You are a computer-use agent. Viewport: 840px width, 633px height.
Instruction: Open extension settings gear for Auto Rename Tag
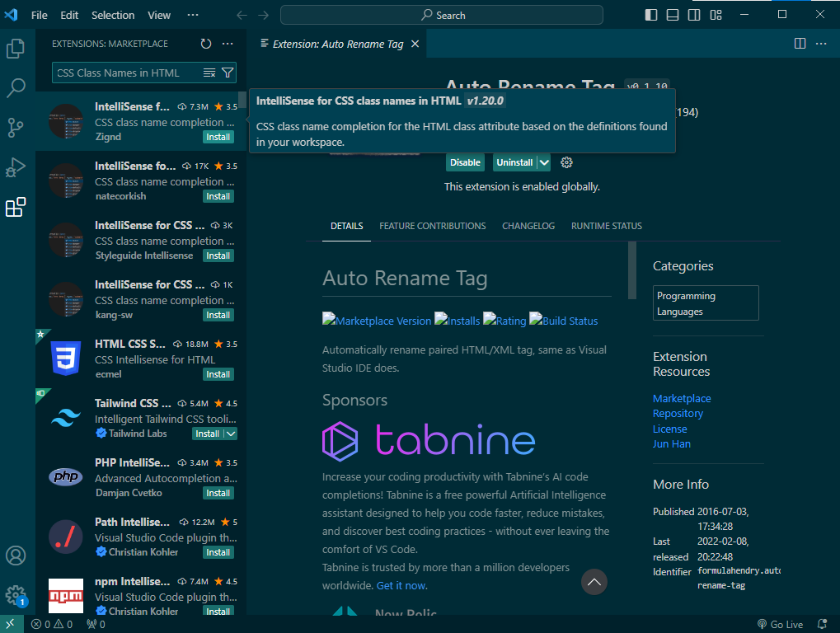(566, 162)
